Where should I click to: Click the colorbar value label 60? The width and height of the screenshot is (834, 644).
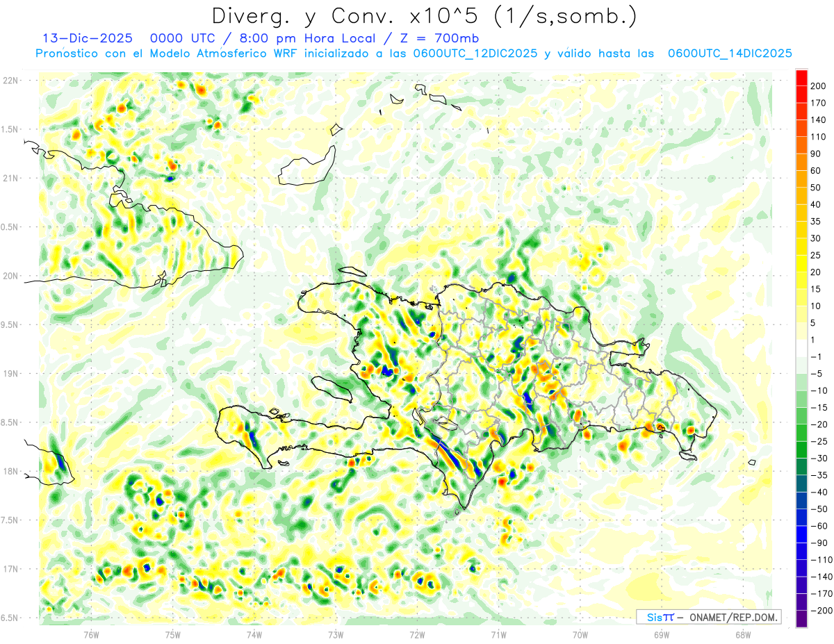[815, 171]
